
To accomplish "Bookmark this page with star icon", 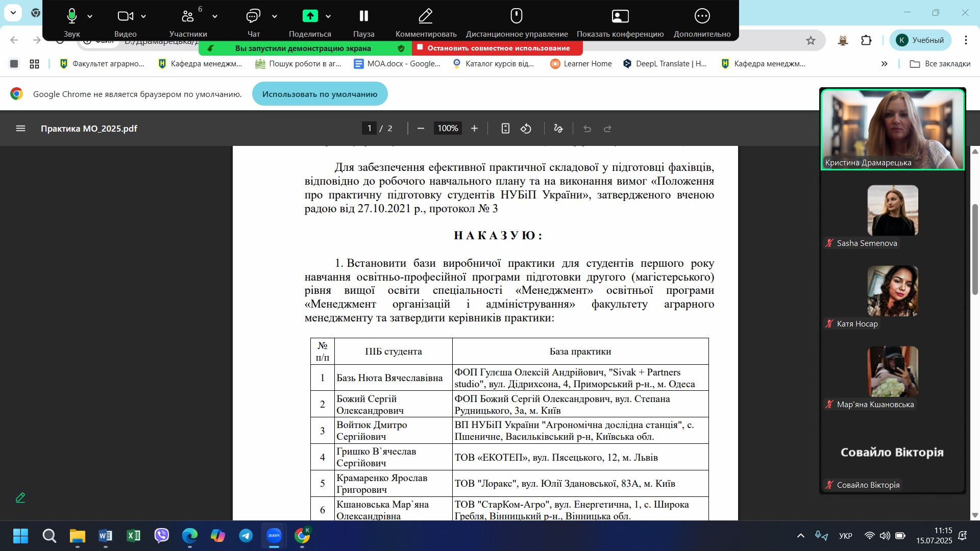I will tap(811, 40).
